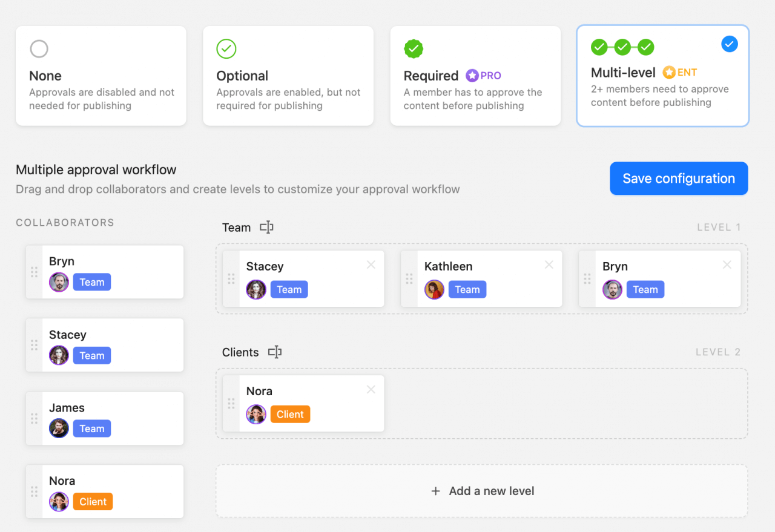Click the plus icon in Add a new level
This screenshot has height=532, width=775.
point(436,491)
